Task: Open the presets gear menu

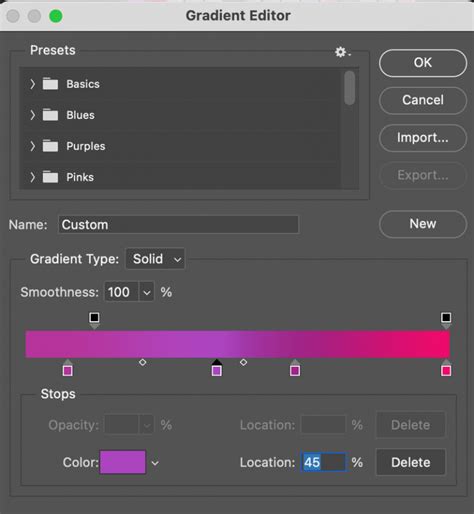Action: pyautogui.click(x=342, y=52)
